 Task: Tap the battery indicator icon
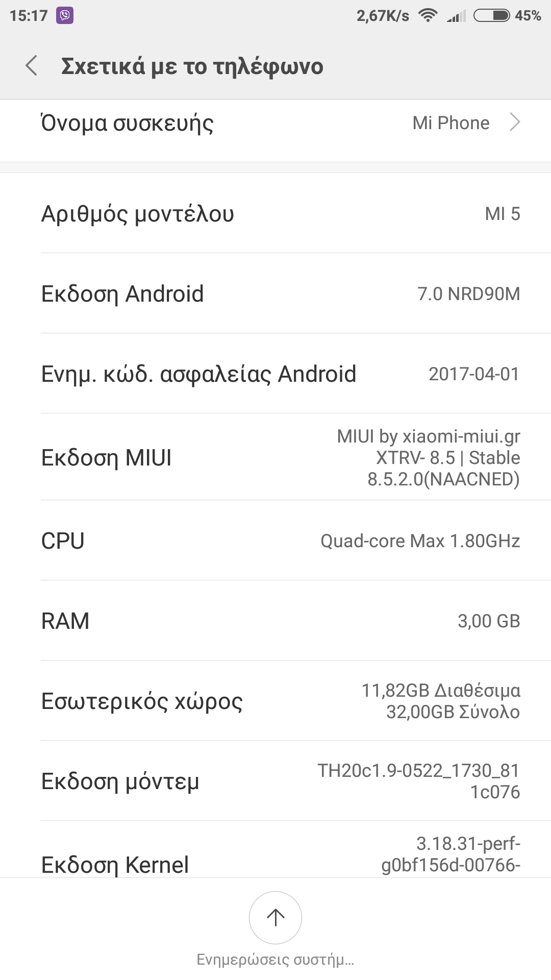click(491, 15)
